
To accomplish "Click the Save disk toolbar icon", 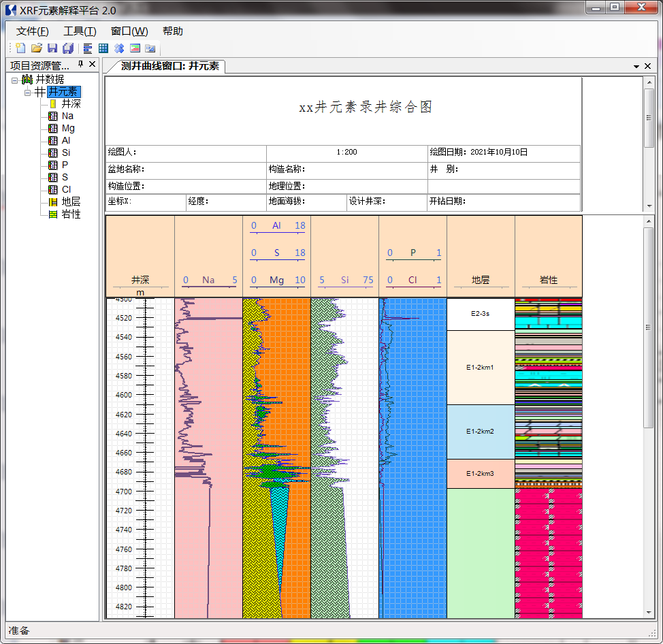I will coord(52,48).
